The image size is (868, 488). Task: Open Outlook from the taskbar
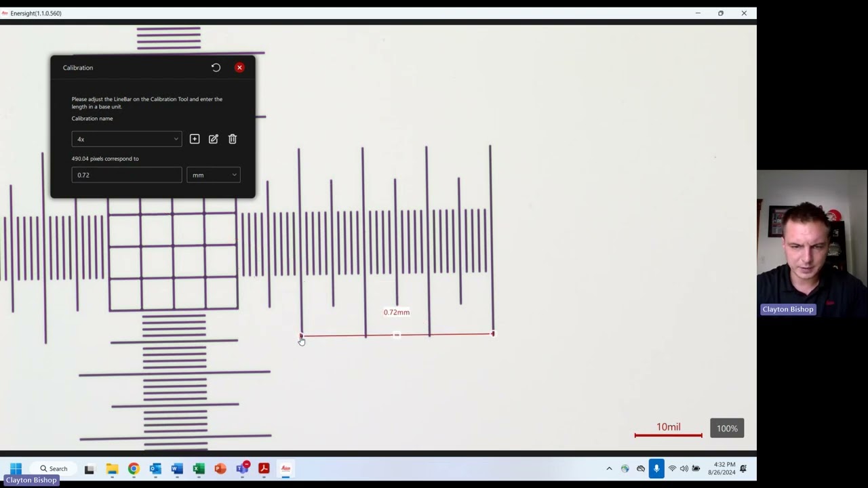tap(155, 468)
